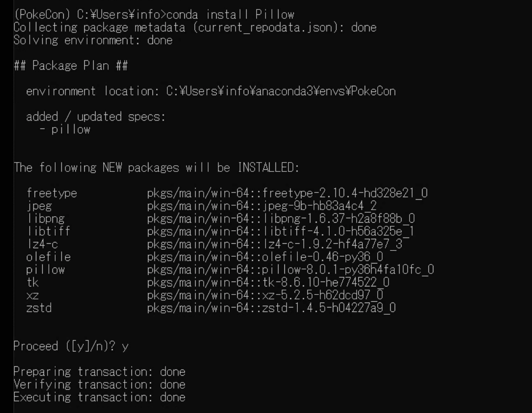Click the 'zstd' package name in left column
The width and height of the screenshot is (532, 413).
point(39,308)
